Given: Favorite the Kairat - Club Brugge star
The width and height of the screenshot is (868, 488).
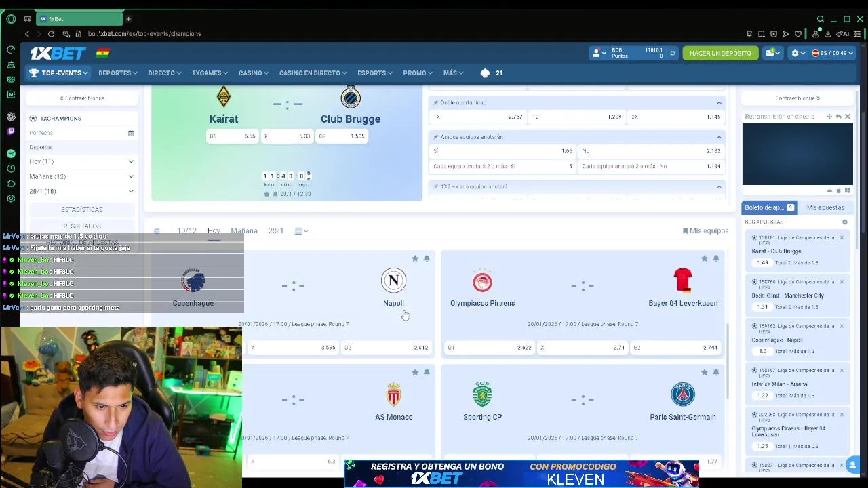Looking at the screenshot, I should [x=267, y=194].
